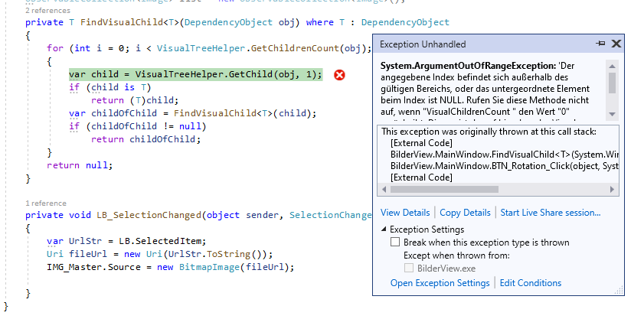Start Live Share session link
Screen dimensions: 644x319
[x=551, y=213]
